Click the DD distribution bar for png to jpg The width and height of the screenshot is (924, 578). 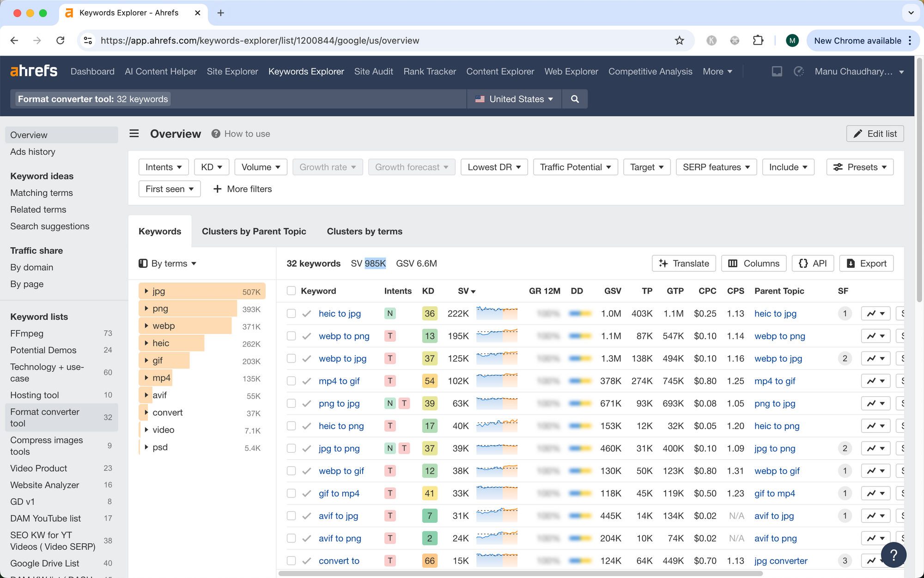[580, 403]
